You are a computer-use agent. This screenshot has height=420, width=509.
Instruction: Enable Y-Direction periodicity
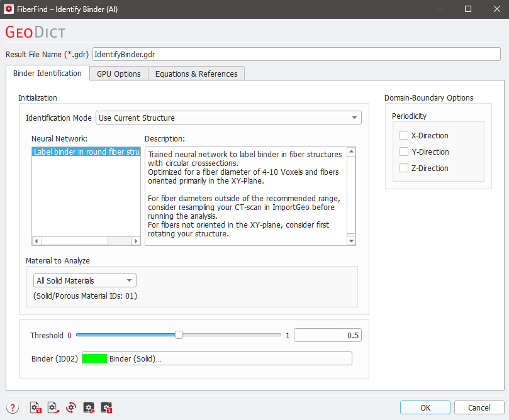click(x=404, y=152)
